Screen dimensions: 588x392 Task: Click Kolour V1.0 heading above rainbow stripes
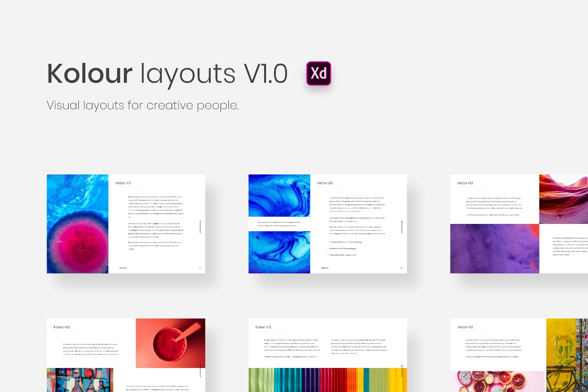click(x=264, y=327)
